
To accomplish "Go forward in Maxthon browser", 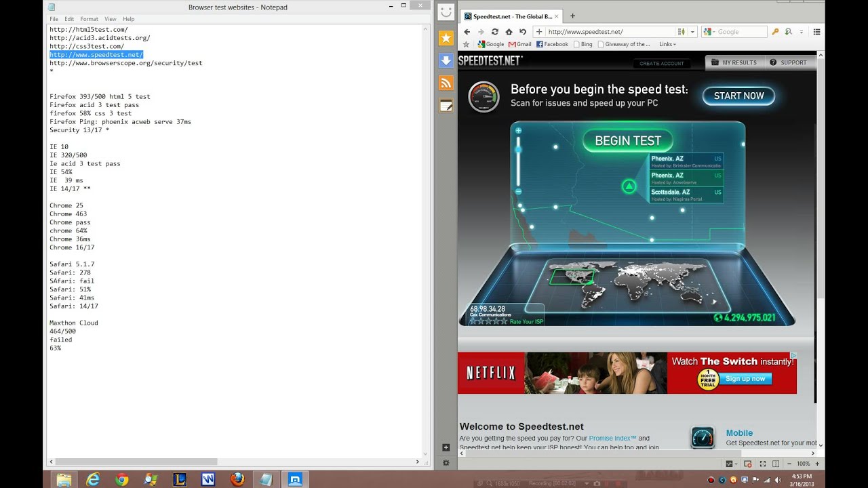I will pos(481,32).
